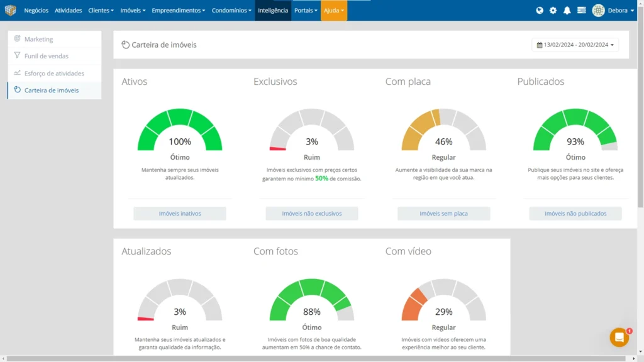Click the 'Mantenha sempre seus imóveis atualizados' text
Viewport: 644px width, 362px height.
pos(180,173)
